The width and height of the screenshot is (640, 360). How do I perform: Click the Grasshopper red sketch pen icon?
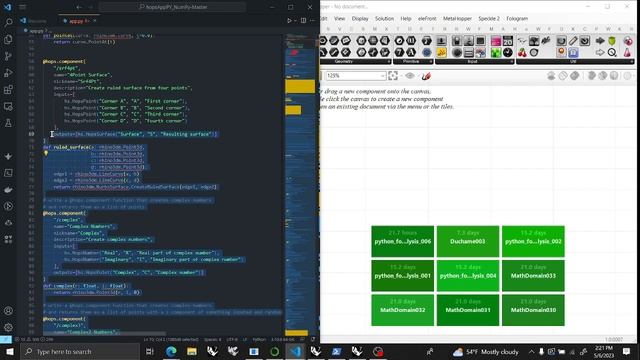426,76
